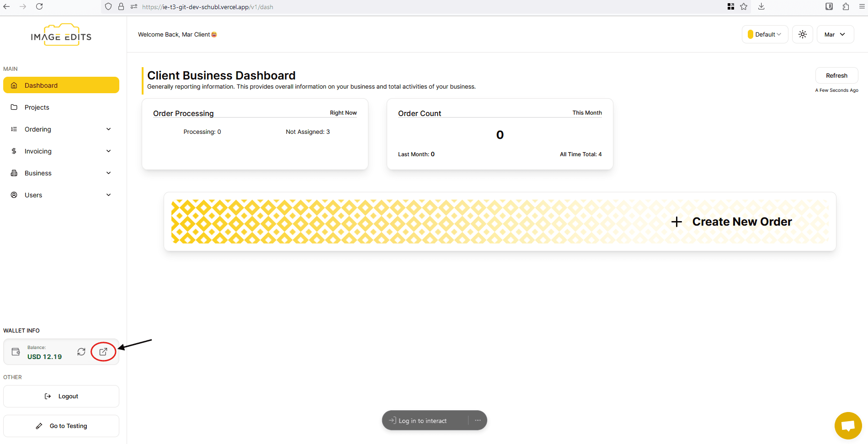Bookmark this page with star icon
This screenshot has width=868, height=444.
point(744,7)
